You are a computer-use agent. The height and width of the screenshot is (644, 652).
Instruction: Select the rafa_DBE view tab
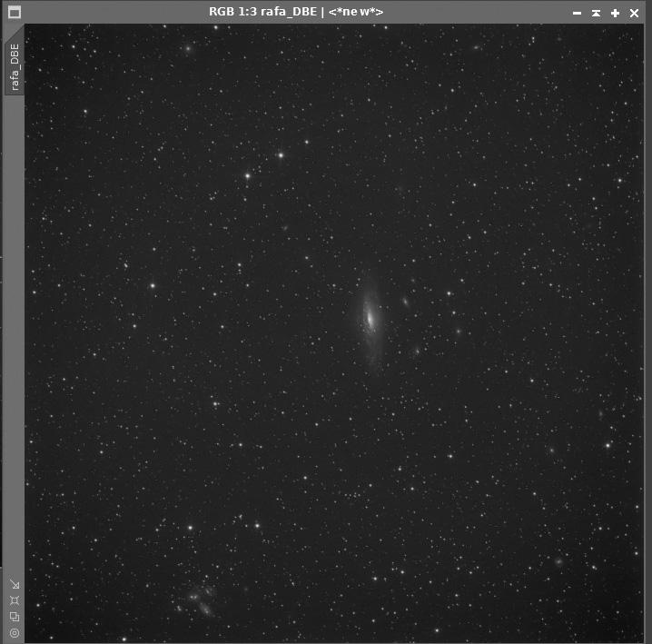coord(15,66)
